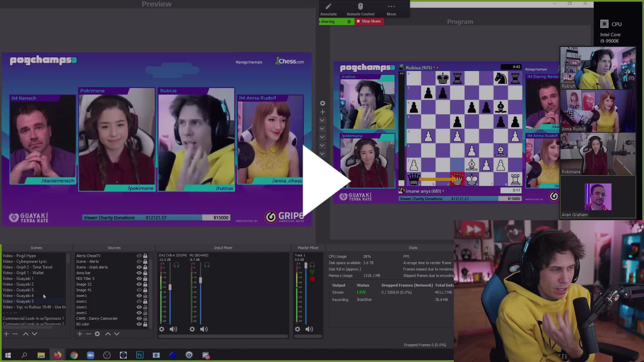The width and height of the screenshot is (644, 362).
Task: Toggle headphone monitoring for M1 (BOARD)
Action: (207, 265)
